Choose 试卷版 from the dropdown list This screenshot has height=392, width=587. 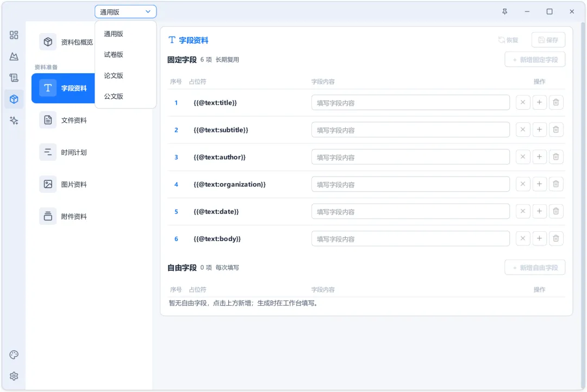tap(126, 55)
